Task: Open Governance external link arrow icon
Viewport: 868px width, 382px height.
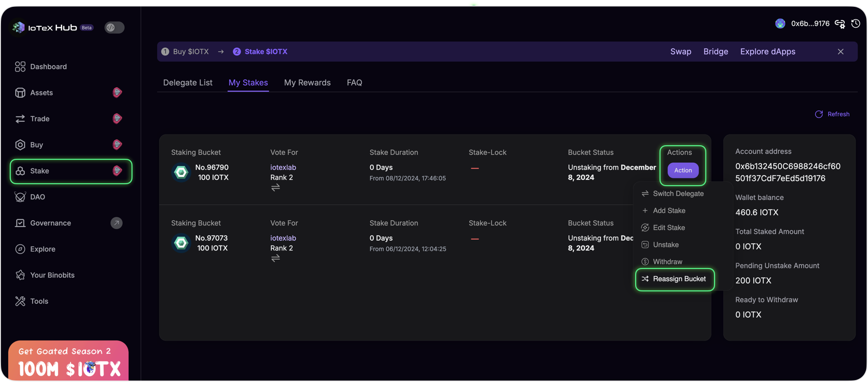Action: pyautogui.click(x=116, y=223)
